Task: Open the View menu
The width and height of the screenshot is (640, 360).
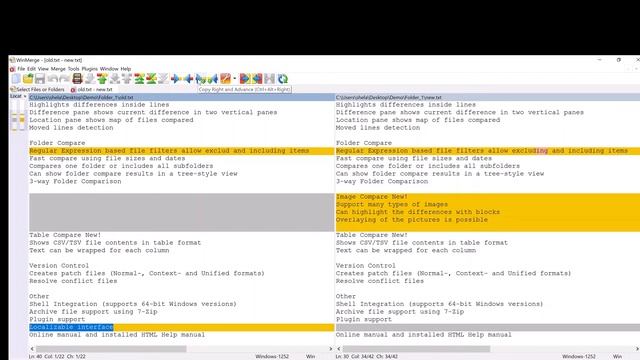Action: [x=43, y=69]
